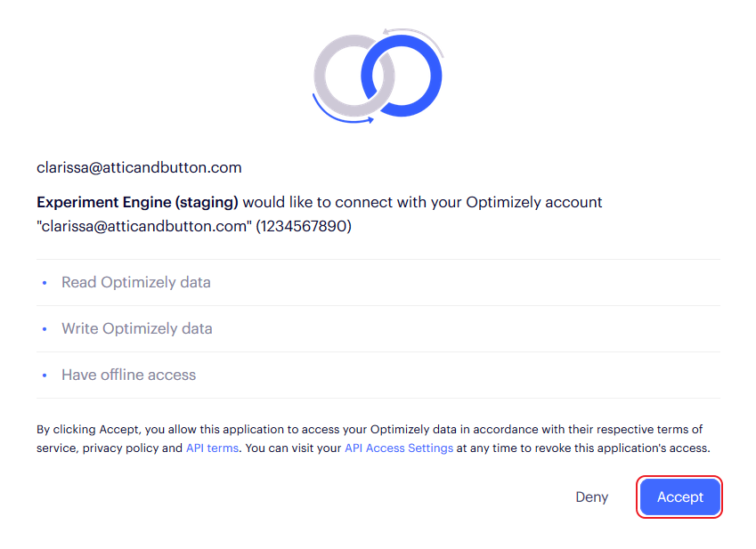
Task: Click the blue arrow below the logo
Action: (341, 112)
